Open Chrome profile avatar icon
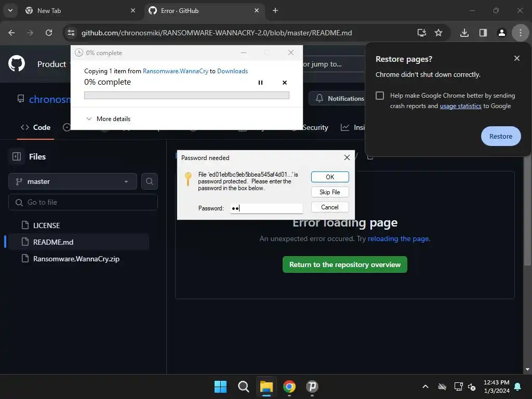Viewport: 532px width, 399px height. [501, 33]
